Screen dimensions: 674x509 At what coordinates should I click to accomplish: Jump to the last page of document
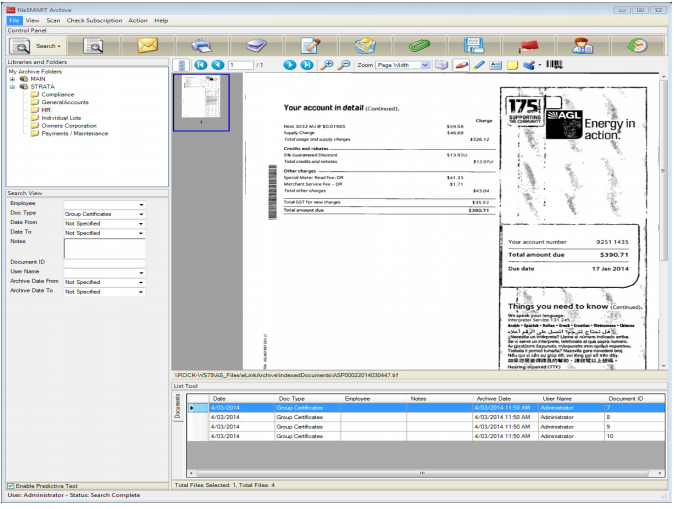point(307,64)
